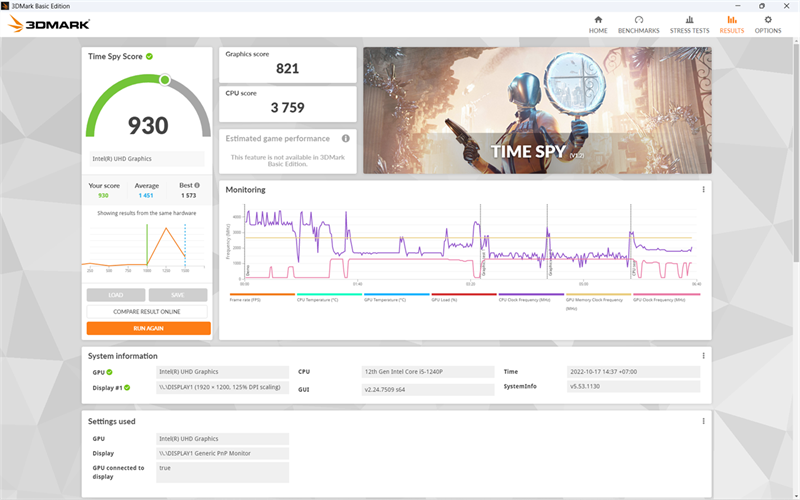Click the vertical scrollbar on the right
This screenshot has width=800, height=500.
pos(795,153)
